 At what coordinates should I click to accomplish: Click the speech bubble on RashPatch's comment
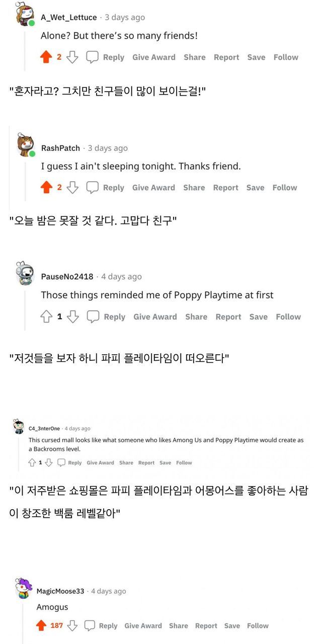pos(93,188)
